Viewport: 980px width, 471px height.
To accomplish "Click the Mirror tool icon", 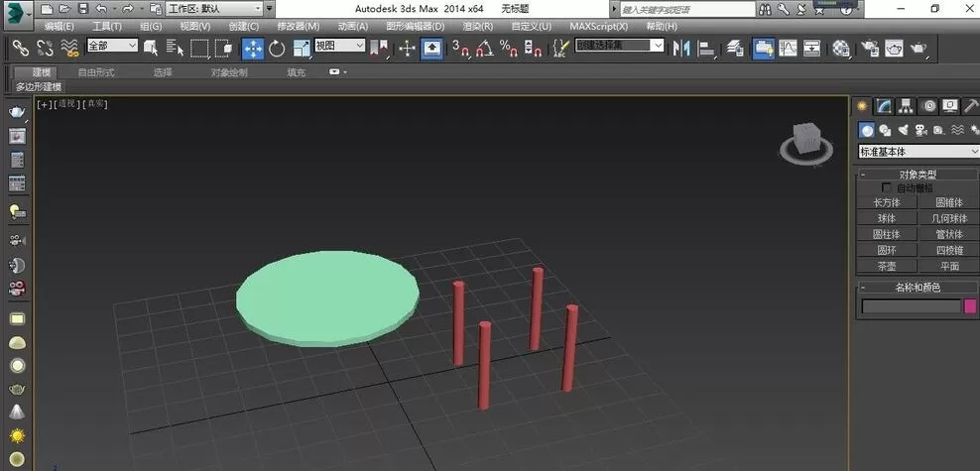I will coord(681,49).
